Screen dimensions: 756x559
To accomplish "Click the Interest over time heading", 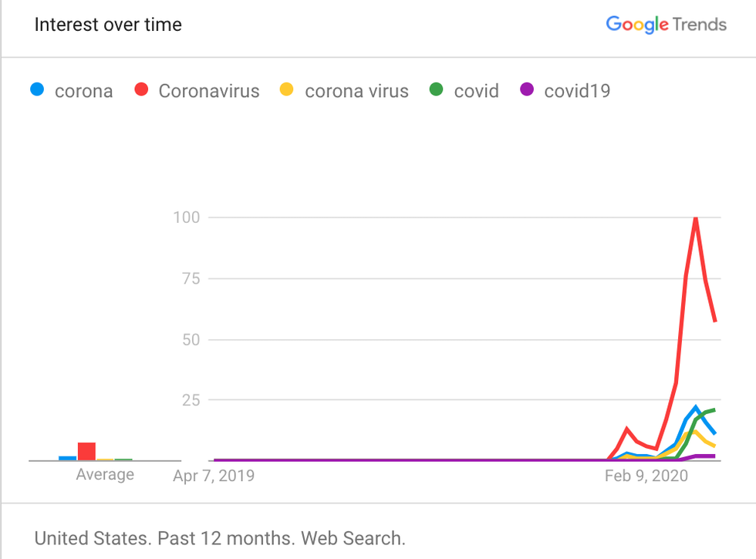I will click(108, 25).
